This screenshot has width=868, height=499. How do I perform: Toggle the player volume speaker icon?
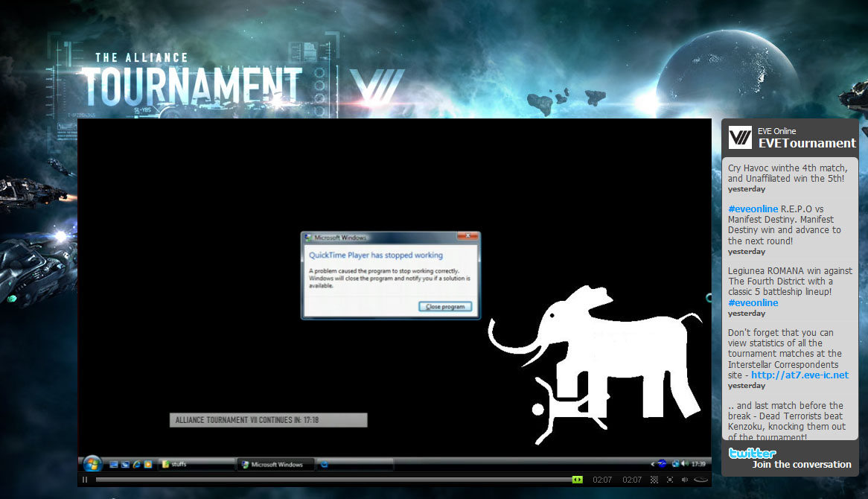point(685,480)
